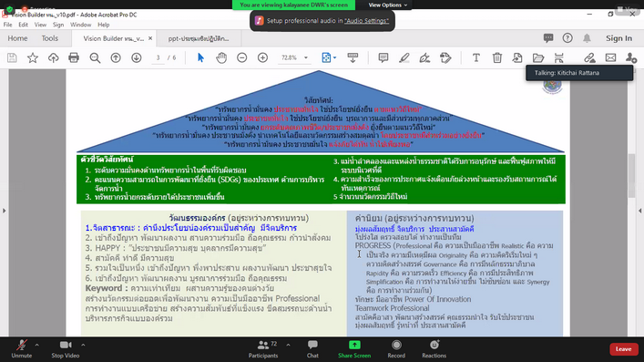Open the Find text magnifier
The image size is (644, 362).
pyautogui.click(x=95, y=58)
